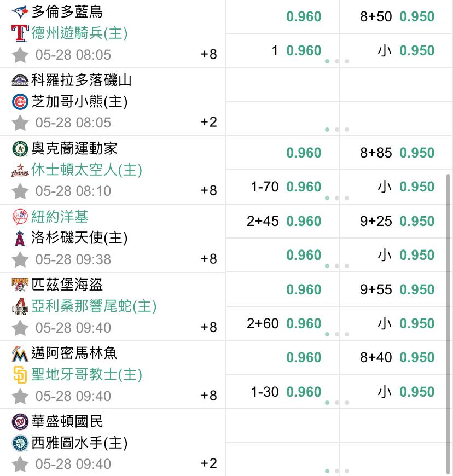Expand +2 markets for Rockies vs Cubs
The height and width of the screenshot is (476, 453).
coord(209,122)
